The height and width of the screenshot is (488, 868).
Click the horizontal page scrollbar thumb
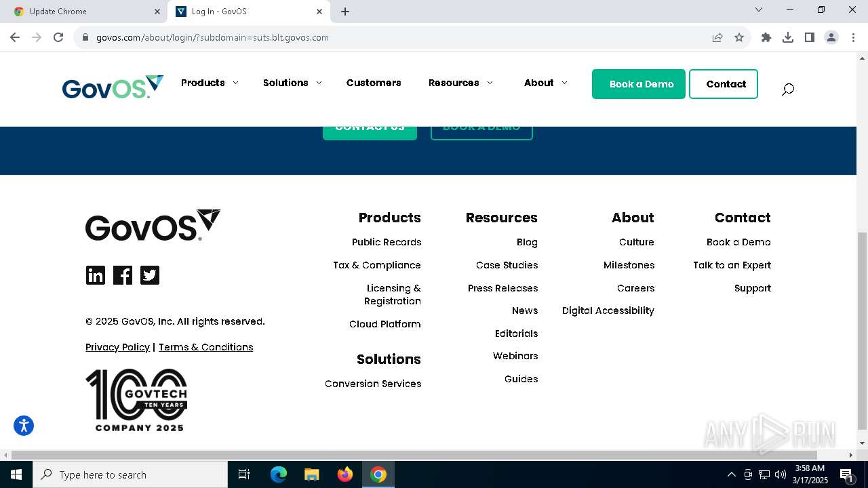click(414, 455)
